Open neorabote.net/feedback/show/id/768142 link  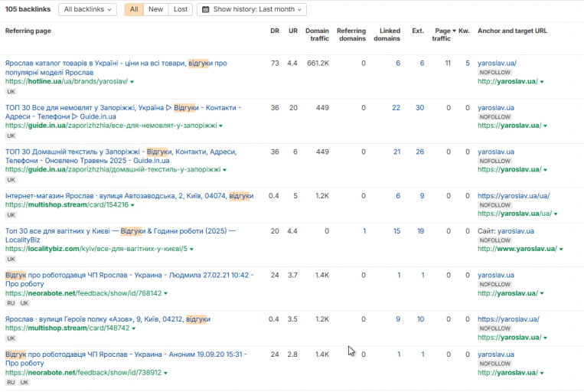click(83, 293)
